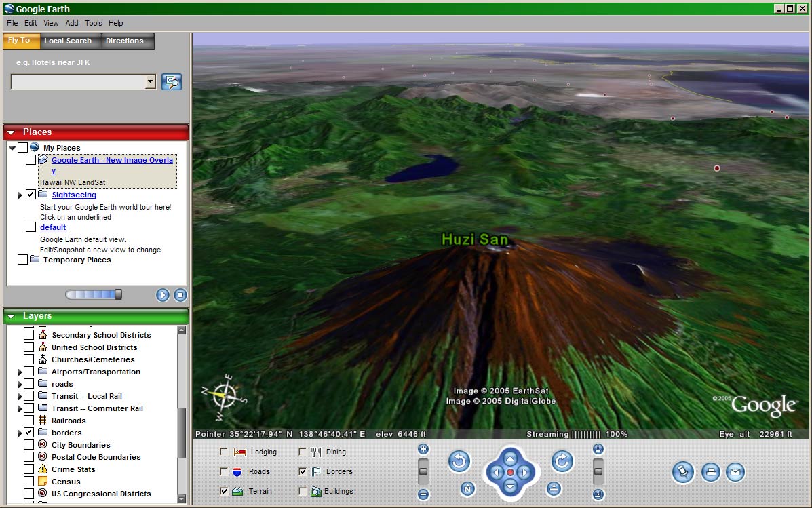
Task: Pan the view up arrow
Action: click(510, 458)
